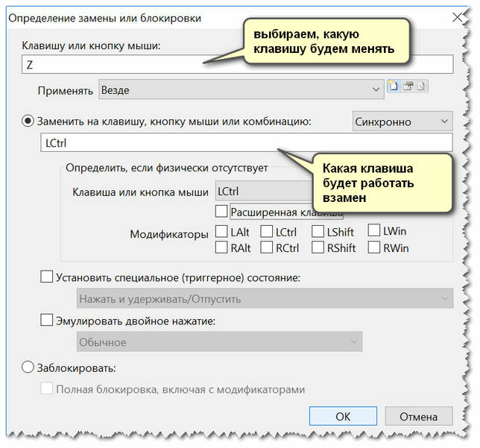The image size is (480, 448).
Task: Click the 'Применять' label
Action: coord(65,91)
